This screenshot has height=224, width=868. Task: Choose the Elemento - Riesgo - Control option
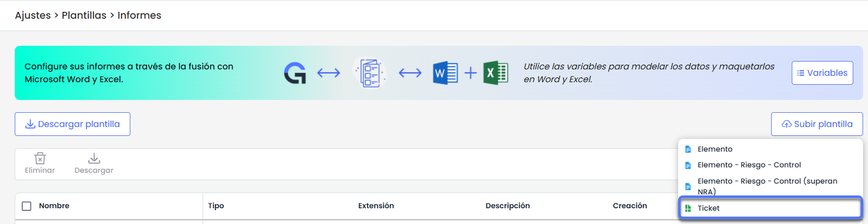coord(749,165)
